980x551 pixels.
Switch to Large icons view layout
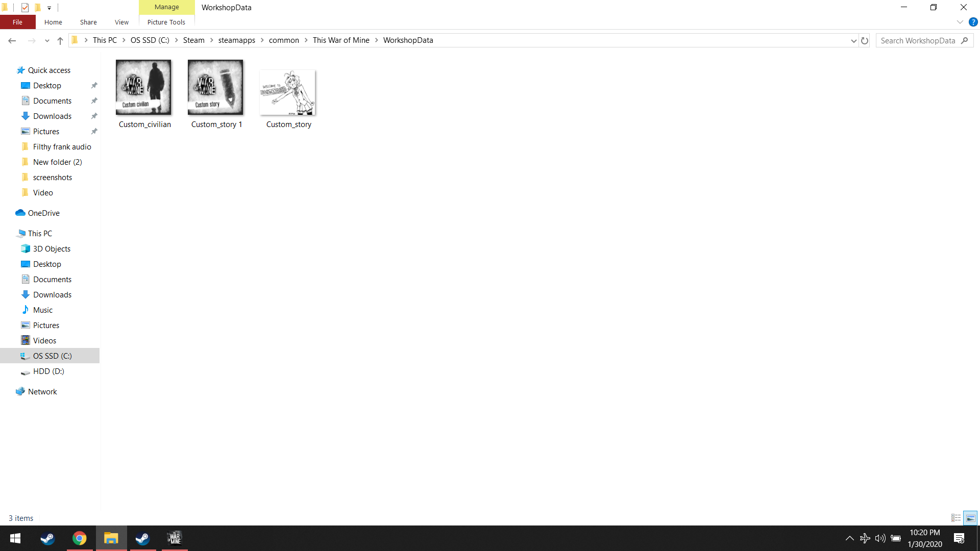970,518
